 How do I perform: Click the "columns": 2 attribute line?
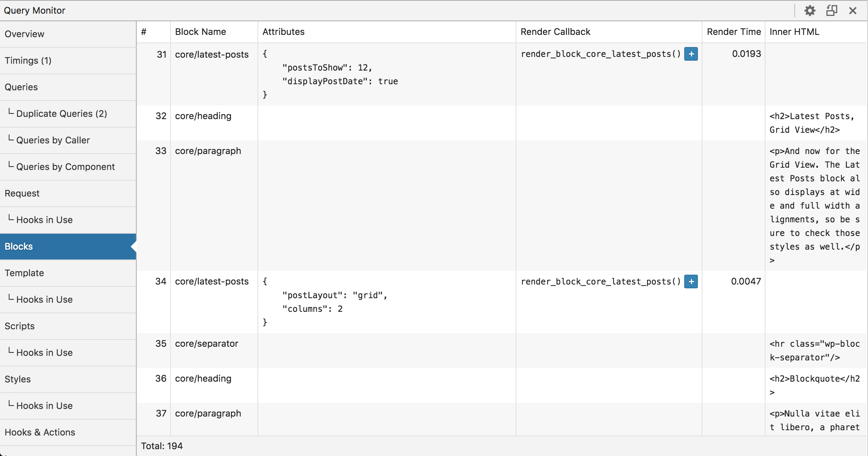[x=312, y=309]
